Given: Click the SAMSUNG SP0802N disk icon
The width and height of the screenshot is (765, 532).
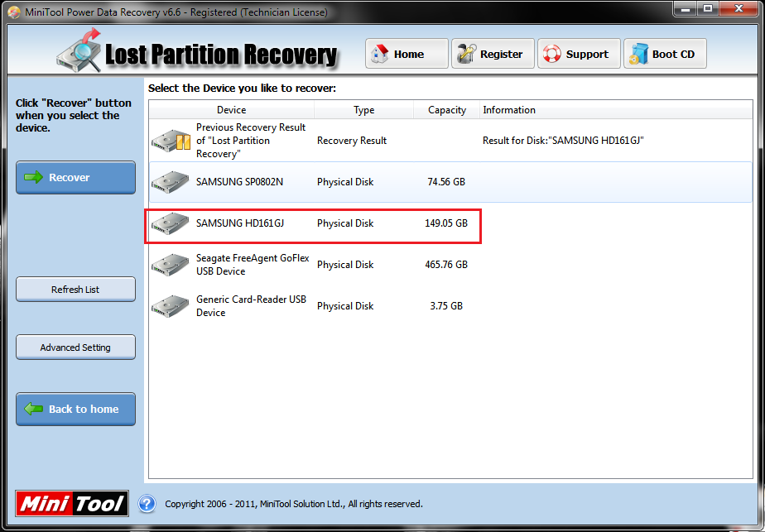Looking at the screenshot, I should (x=170, y=182).
